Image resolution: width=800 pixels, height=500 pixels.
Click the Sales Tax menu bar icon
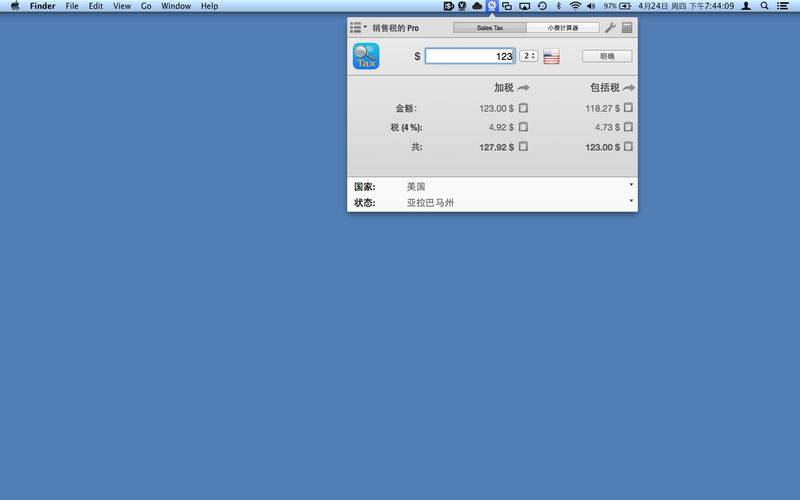click(x=492, y=6)
